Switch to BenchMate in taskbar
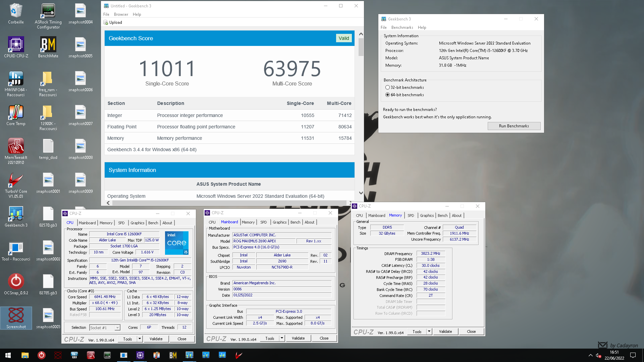644x362 pixels. (x=173, y=355)
